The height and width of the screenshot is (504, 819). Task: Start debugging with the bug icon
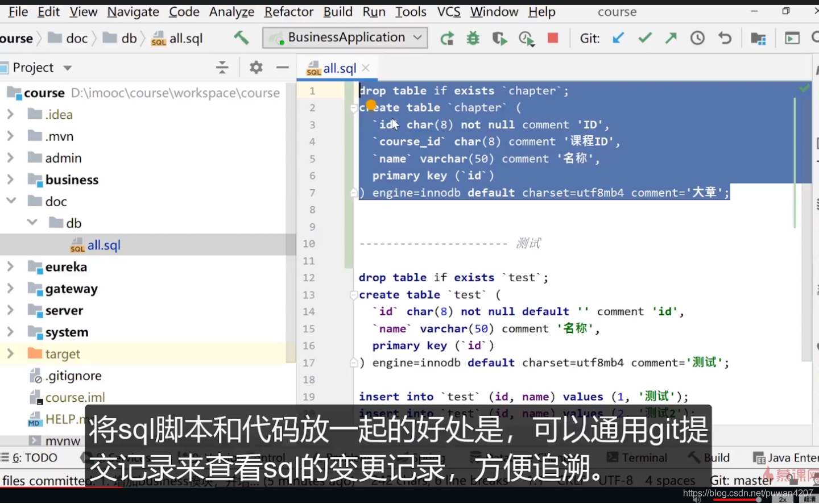point(473,38)
